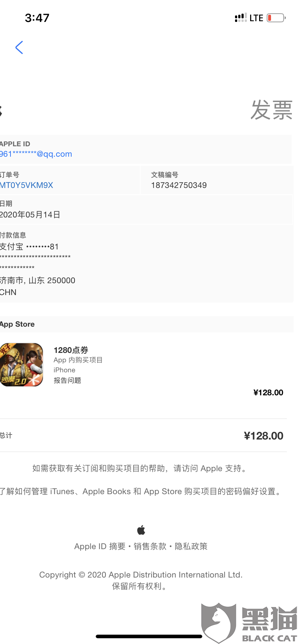Tap 报告问题 to report a problem
This screenshot has width=298, height=644.
67,381
